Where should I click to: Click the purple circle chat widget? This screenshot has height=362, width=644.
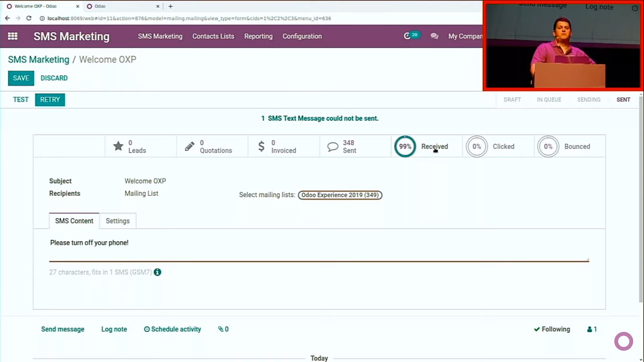[623, 341]
